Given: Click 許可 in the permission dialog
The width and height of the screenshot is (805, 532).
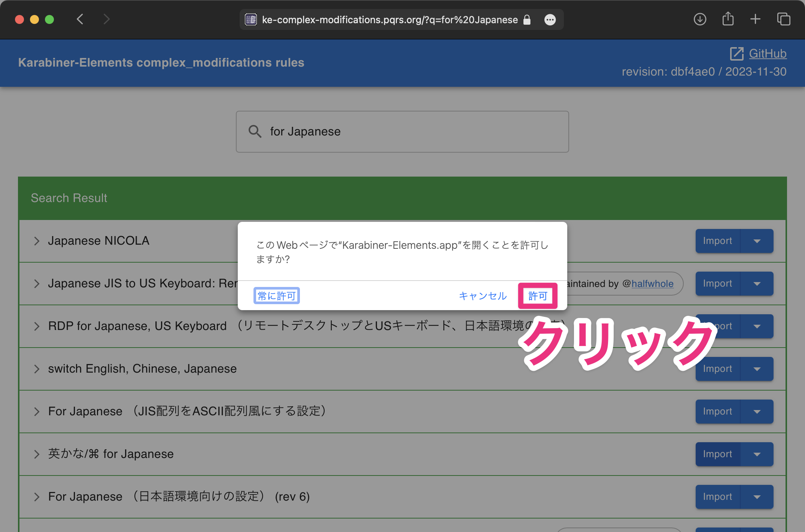Looking at the screenshot, I should click(538, 296).
